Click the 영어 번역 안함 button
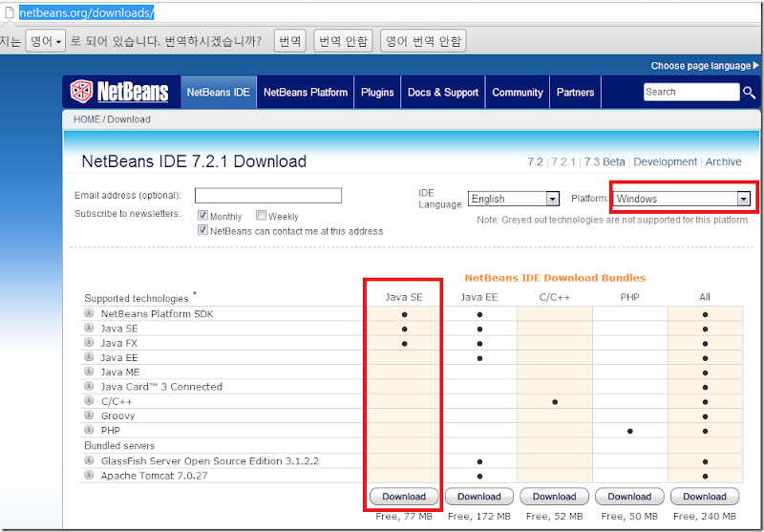 click(423, 41)
